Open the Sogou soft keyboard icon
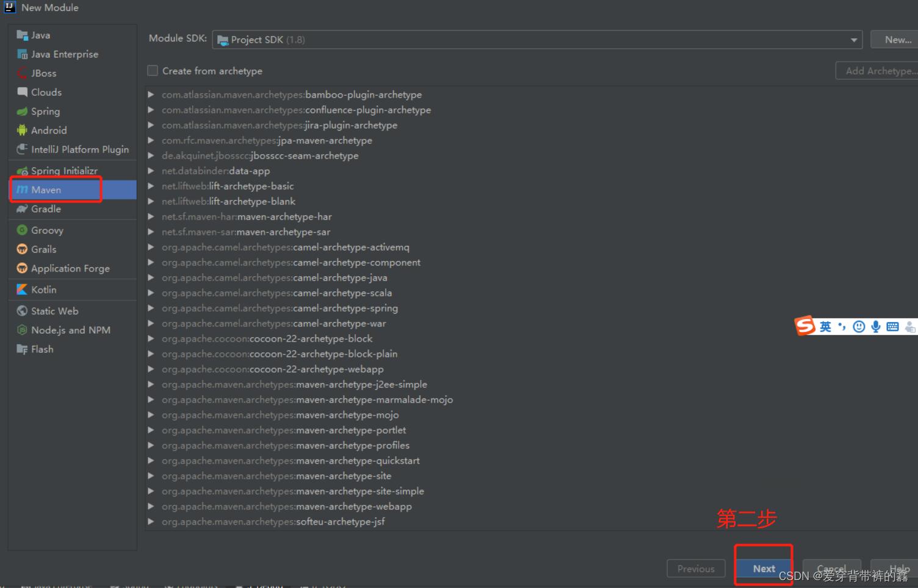 click(892, 326)
